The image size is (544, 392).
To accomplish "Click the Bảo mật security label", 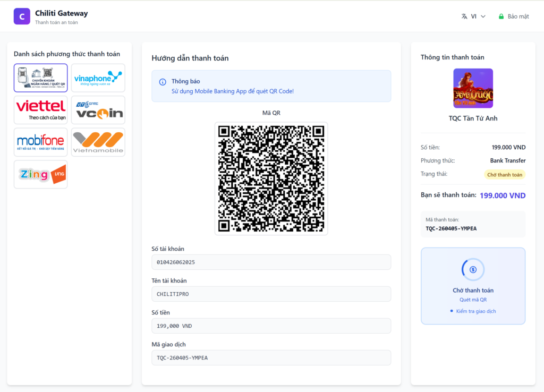I will tap(518, 16).
